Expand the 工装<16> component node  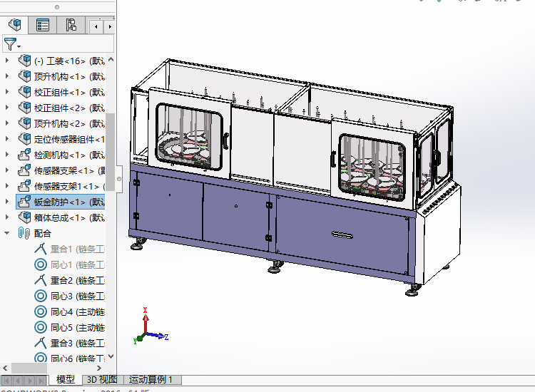pyautogui.click(x=7, y=61)
